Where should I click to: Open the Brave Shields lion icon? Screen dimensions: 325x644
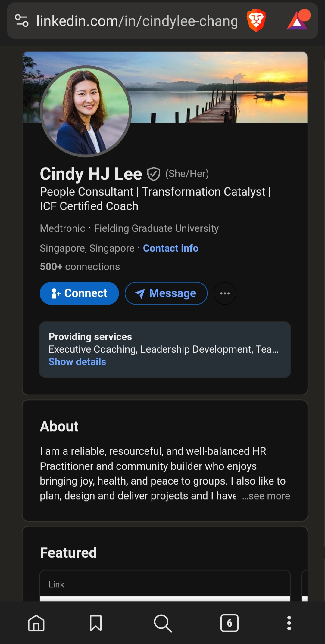[256, 21]
